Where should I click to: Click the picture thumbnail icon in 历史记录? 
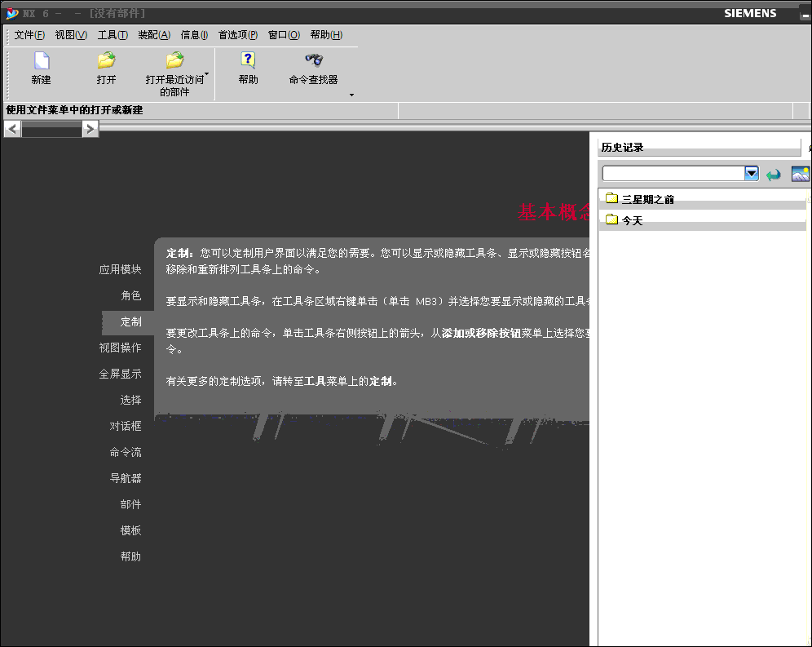(x=800, y=174)
